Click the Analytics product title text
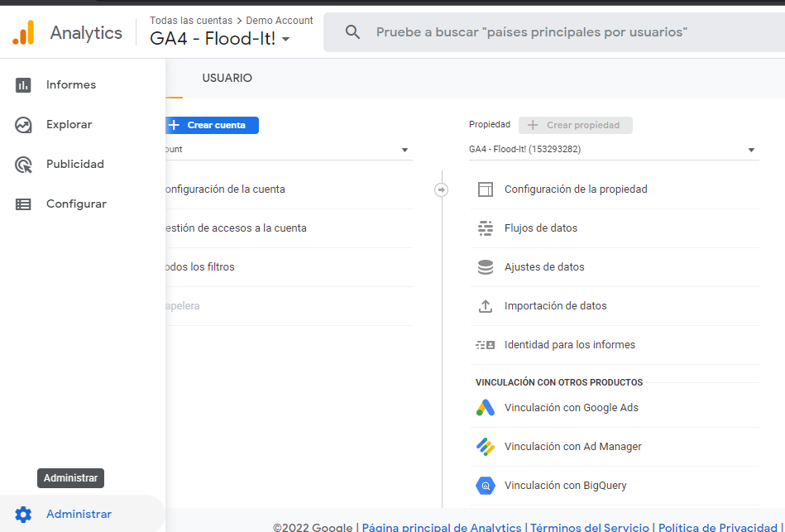Viewport: 785px width, 532px height. 86,33
